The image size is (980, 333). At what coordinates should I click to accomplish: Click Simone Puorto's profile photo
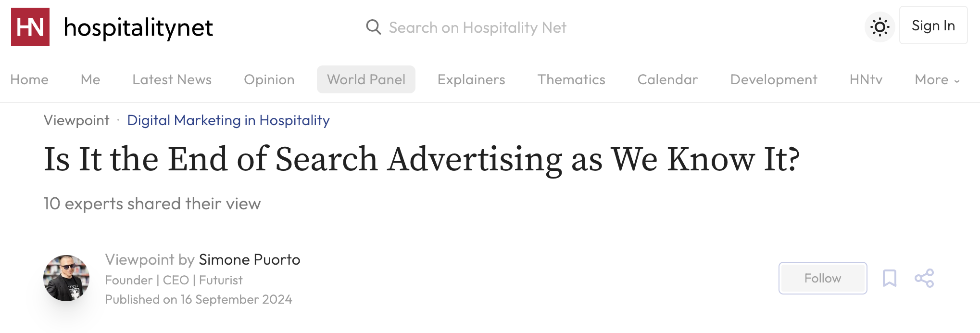[66, 278]
